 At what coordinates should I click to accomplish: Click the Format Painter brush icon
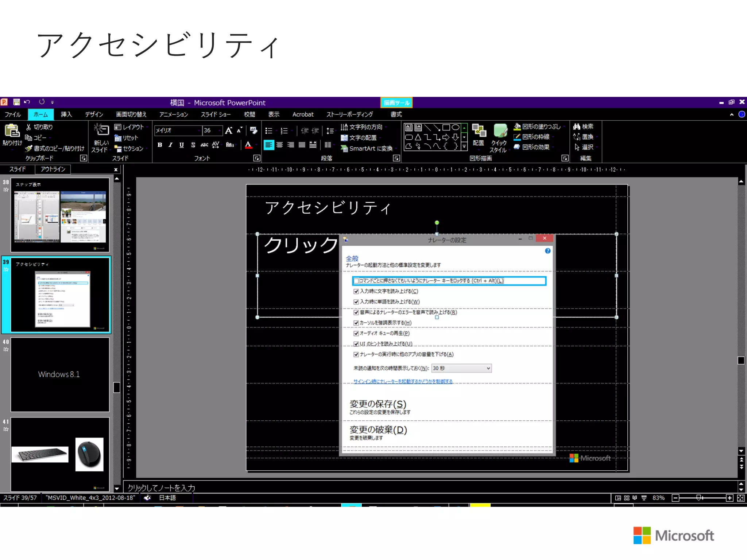click(x=29, y=148)
